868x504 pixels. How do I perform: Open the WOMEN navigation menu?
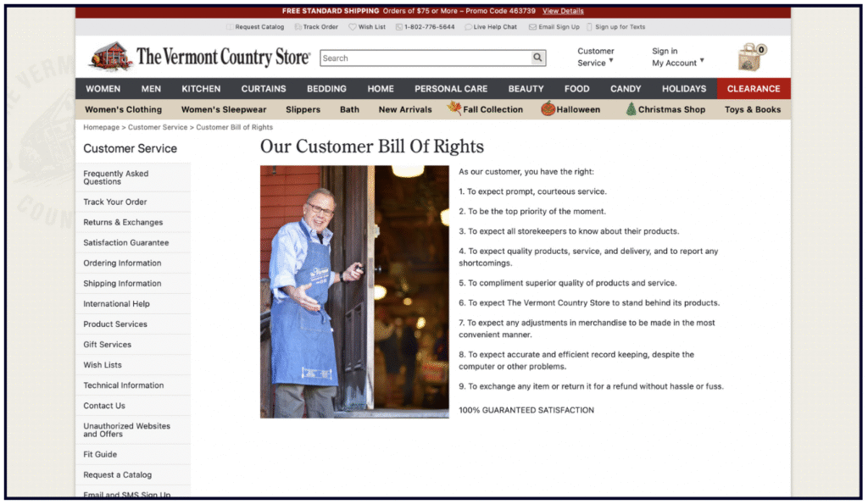103,89
